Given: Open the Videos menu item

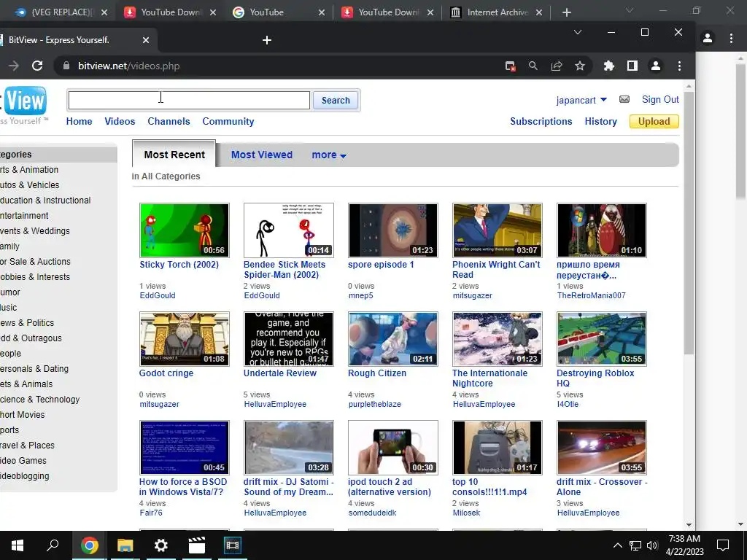Looking at the screenshot, I should click(120, 122).
